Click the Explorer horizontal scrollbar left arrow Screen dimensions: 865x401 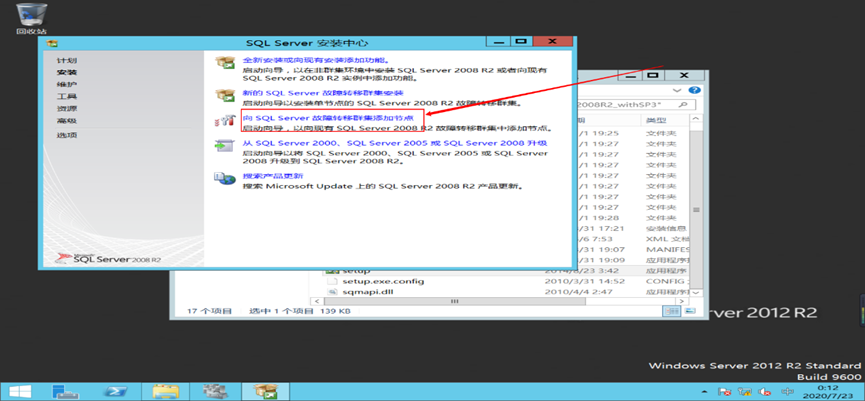tap(316, 302)
